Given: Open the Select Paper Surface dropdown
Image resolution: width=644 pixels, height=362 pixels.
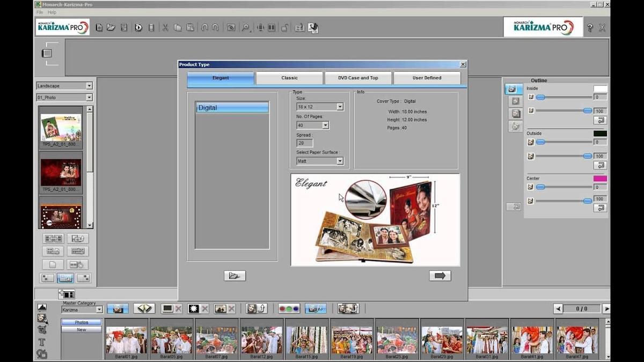Looking at the screenshot, I should tap(340, 161).
